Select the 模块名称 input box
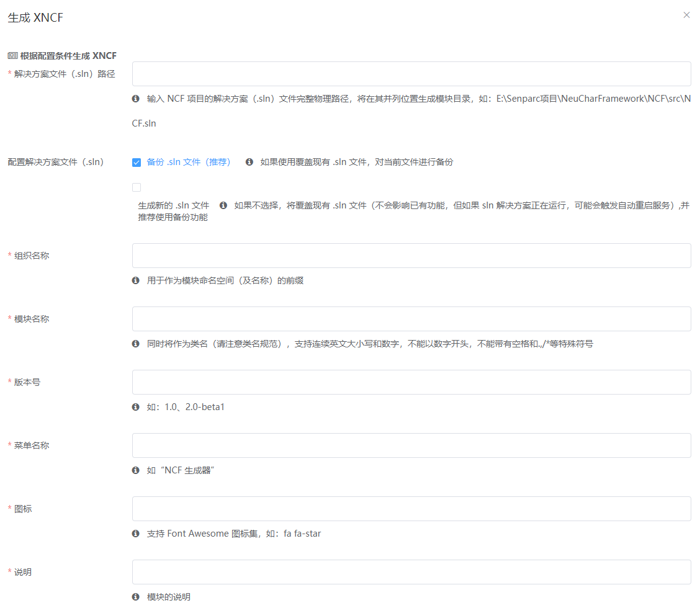The height and width of the screenshot is (608, 700). pos(411,319)
